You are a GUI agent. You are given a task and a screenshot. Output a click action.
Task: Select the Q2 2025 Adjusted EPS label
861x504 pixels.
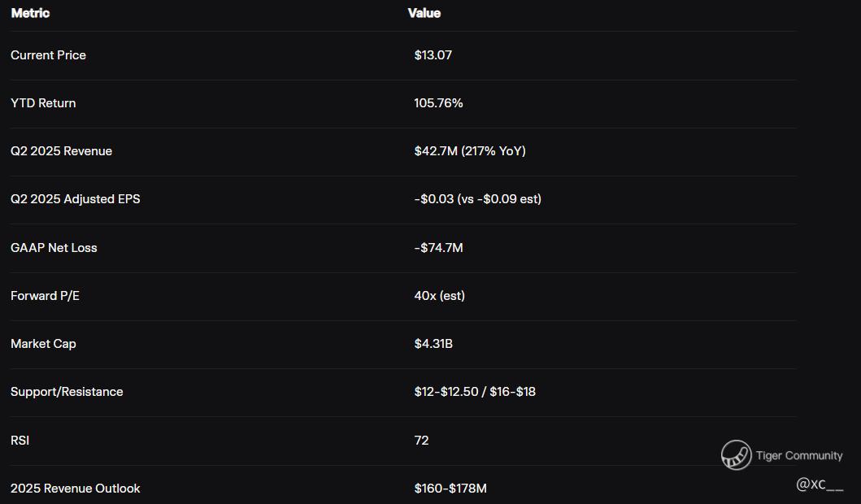coord(75,199)
